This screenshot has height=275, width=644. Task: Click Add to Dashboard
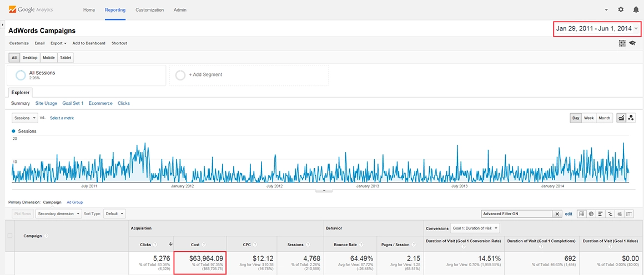tap(89, 43)
